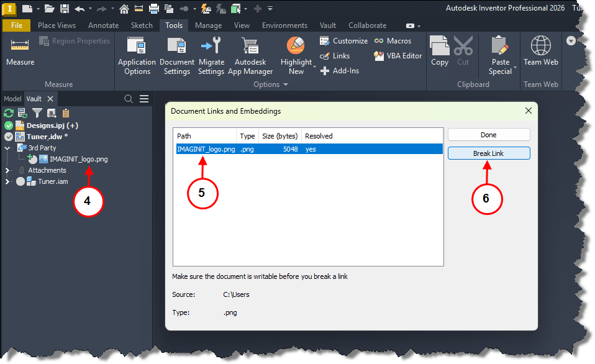Select Tuner.idw in the Vault browser
The width and height of the screenshot is (595, 364).
47,137
